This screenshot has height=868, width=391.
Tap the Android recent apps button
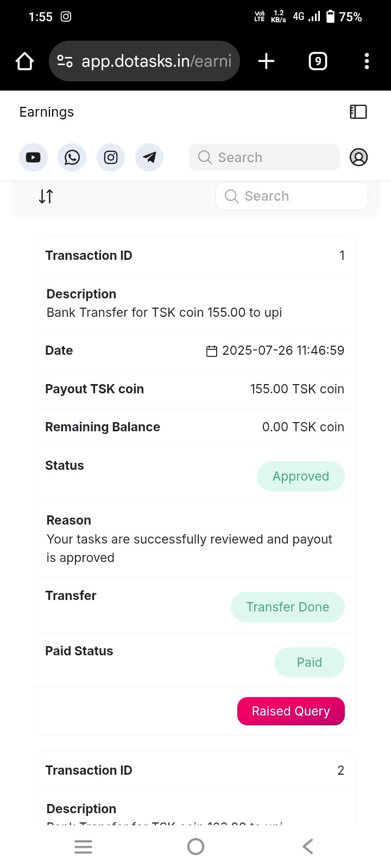tap(83, 846)
